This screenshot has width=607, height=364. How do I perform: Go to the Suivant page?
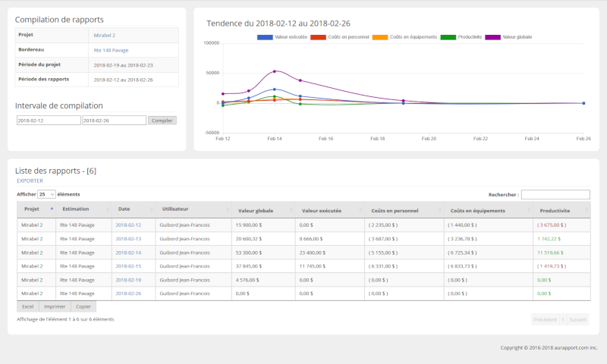coord(578,319)
